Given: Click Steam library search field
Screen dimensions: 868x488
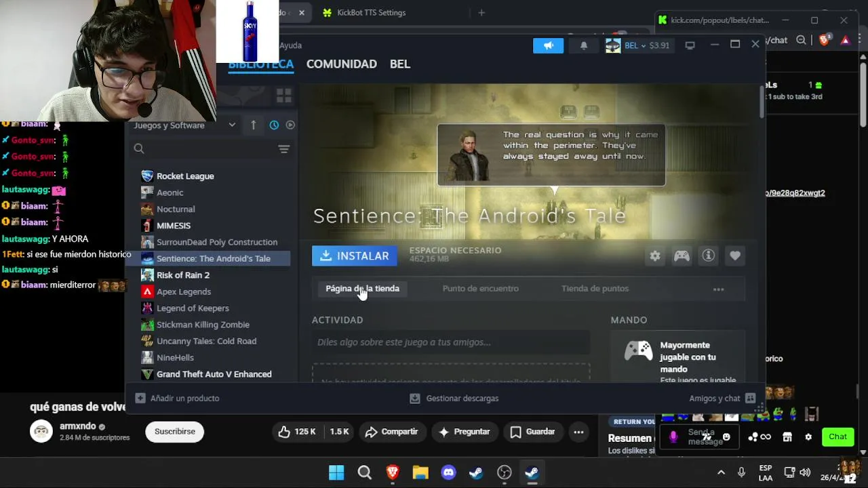Looking at the screenshot, I should 212,149.
